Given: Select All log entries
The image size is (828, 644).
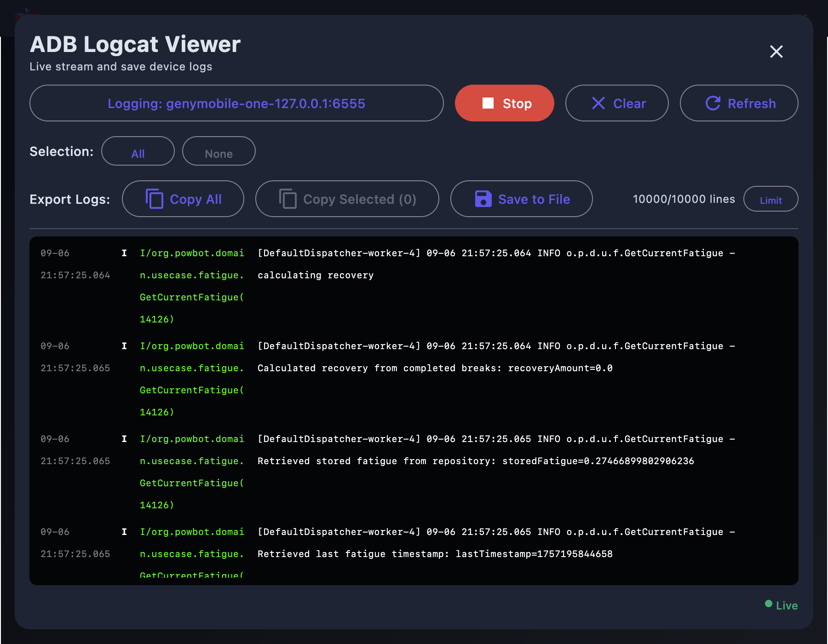Looking at the screenshot, I should (138, 151).
